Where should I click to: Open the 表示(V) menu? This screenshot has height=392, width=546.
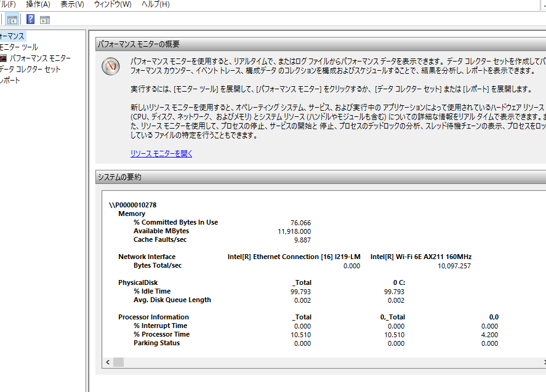coord(72,4)
